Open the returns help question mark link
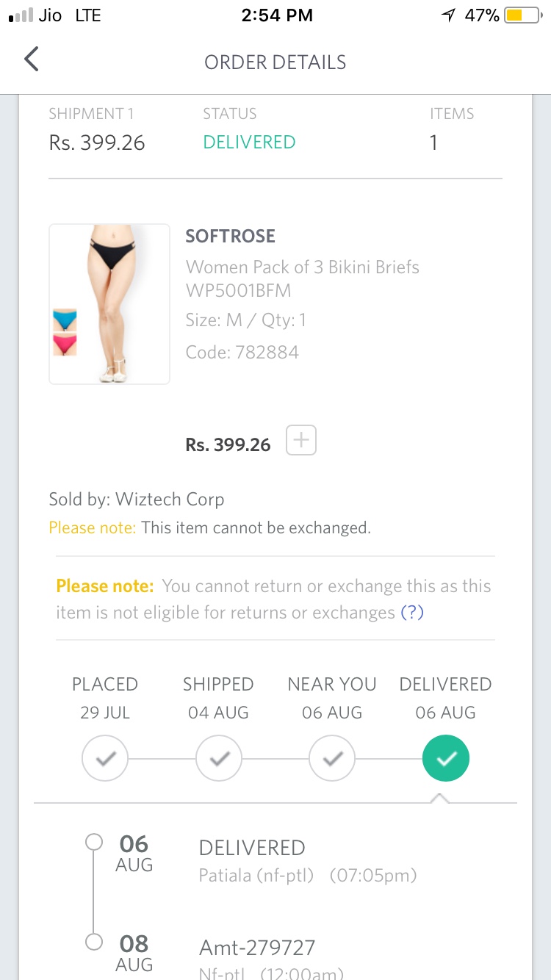551x980 pixels. pos(411,613)
